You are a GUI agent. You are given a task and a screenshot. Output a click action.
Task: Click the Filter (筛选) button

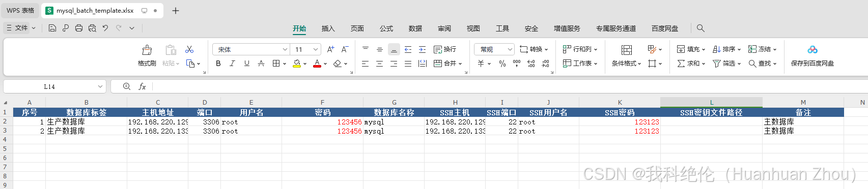[x=726, y=64]
